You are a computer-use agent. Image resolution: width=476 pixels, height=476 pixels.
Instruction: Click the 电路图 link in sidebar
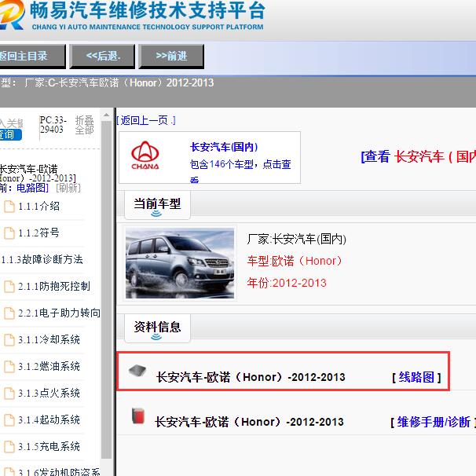32,188
